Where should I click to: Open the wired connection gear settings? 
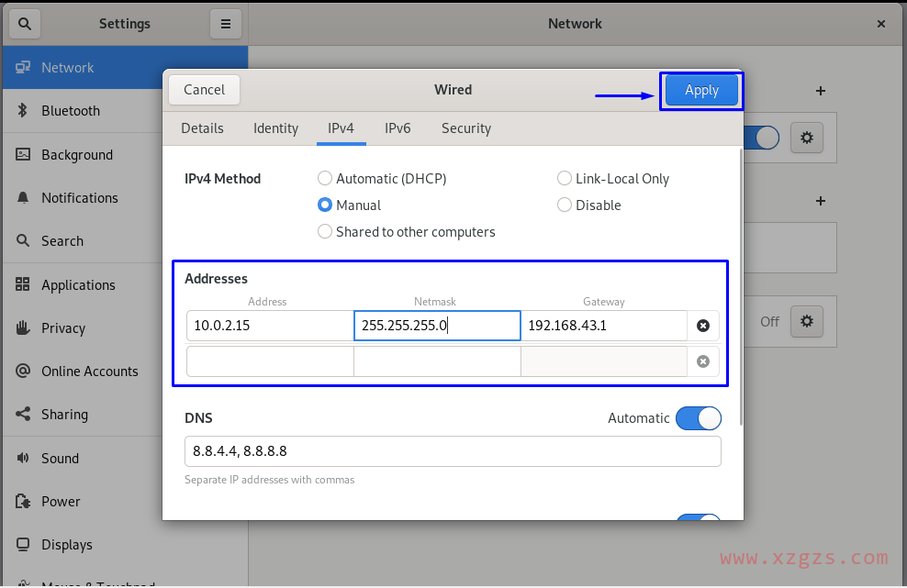[807, 138]
